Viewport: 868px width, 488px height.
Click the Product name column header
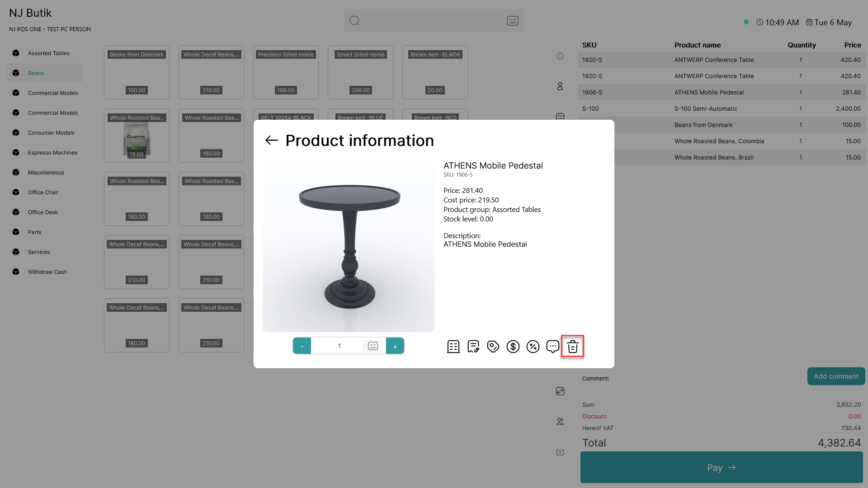tap(698, 45)
